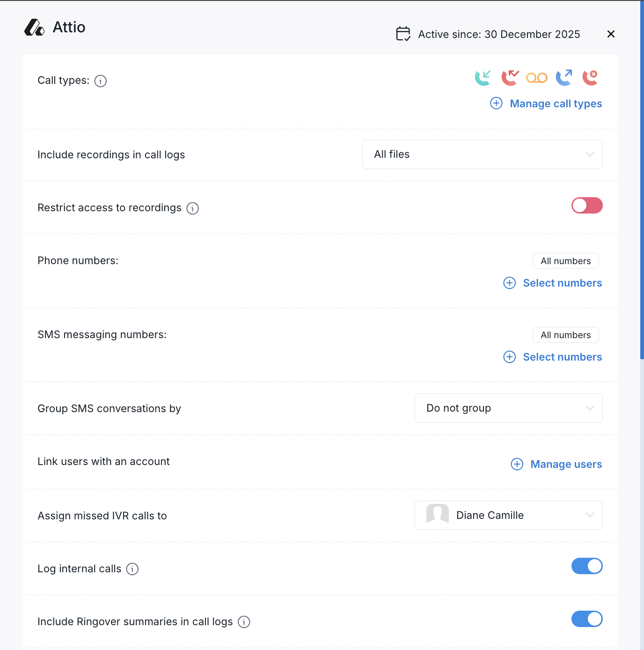Enable the Restrict access to recordings toggle
644x650 pixels.
click(586, 206)
